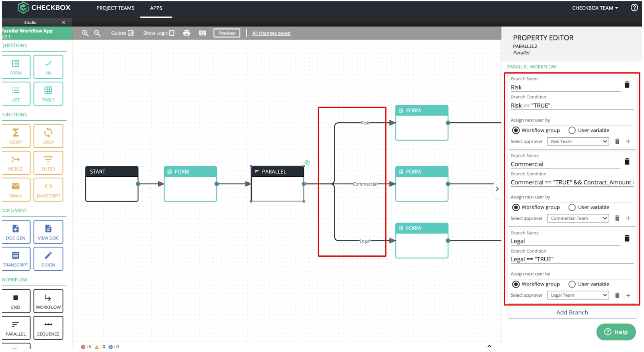Viewport: 644px width, 352px height.
Task: Delete the Risk branch
Action: click(627, 85)
